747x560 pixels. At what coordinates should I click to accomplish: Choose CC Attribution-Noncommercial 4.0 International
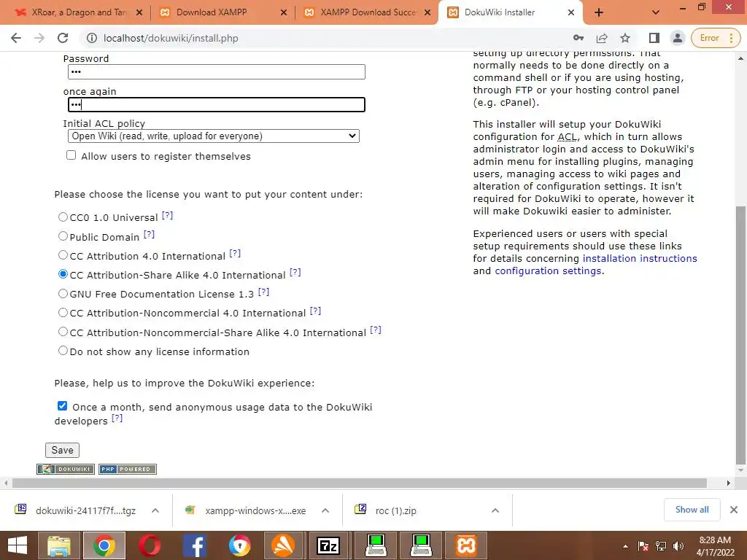(x=63, y=313)
